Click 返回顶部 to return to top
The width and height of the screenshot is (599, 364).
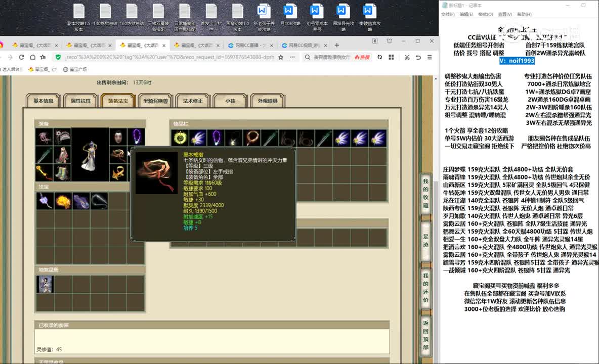point(425,335)
